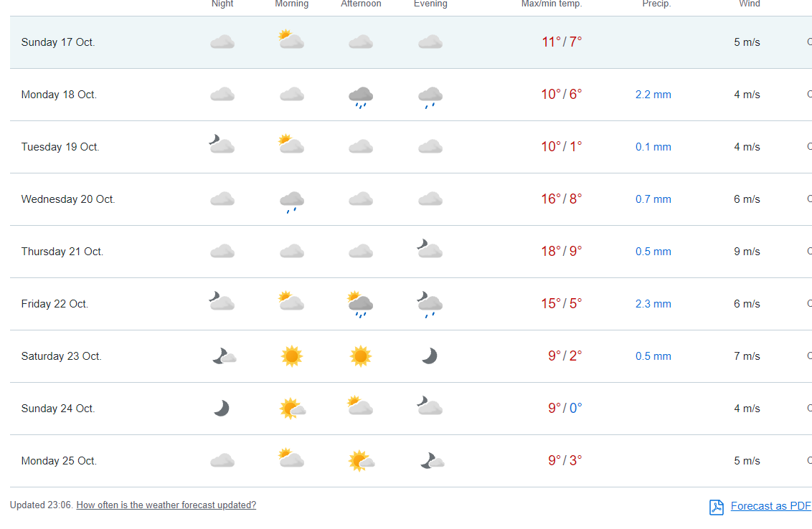Click the Max/min temp. column header
812x529 pixels.
551,4
